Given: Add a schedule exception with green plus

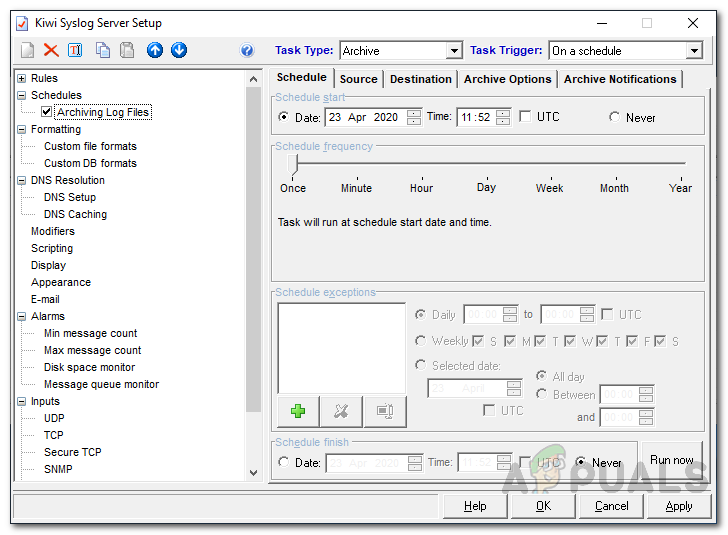Looking at the screenshot, I should [298, 410].
